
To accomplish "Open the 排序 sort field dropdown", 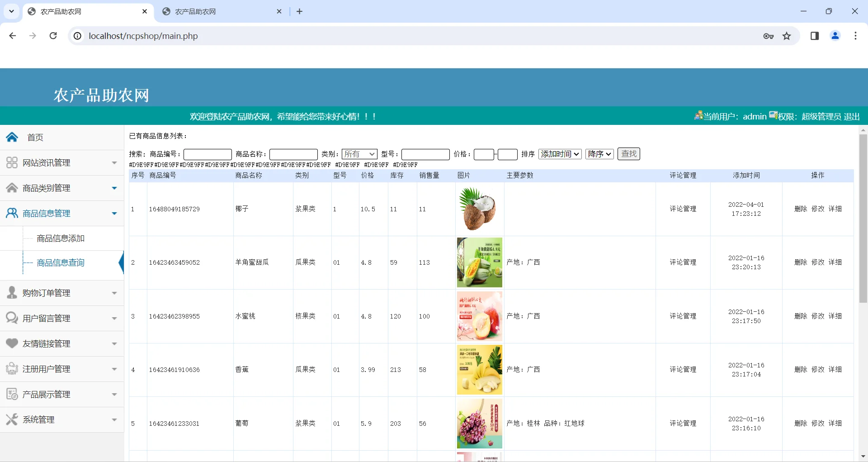I will click(559, 154).
